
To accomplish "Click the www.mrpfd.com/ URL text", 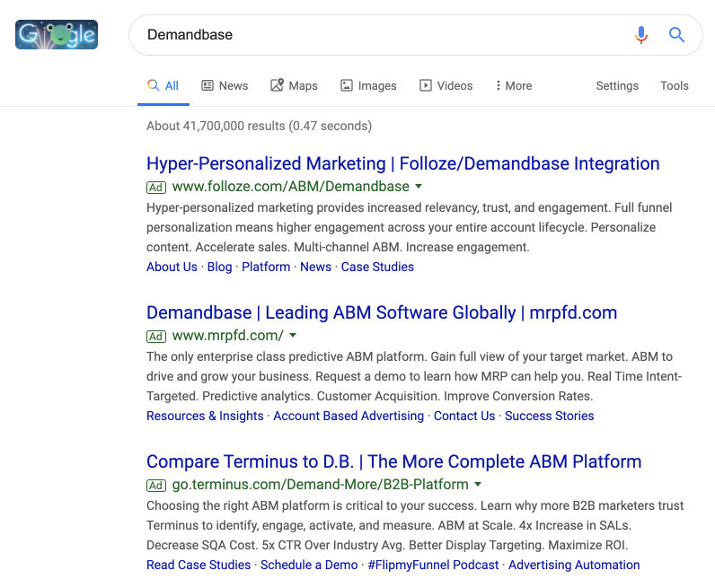I will (x=227, y=336).
